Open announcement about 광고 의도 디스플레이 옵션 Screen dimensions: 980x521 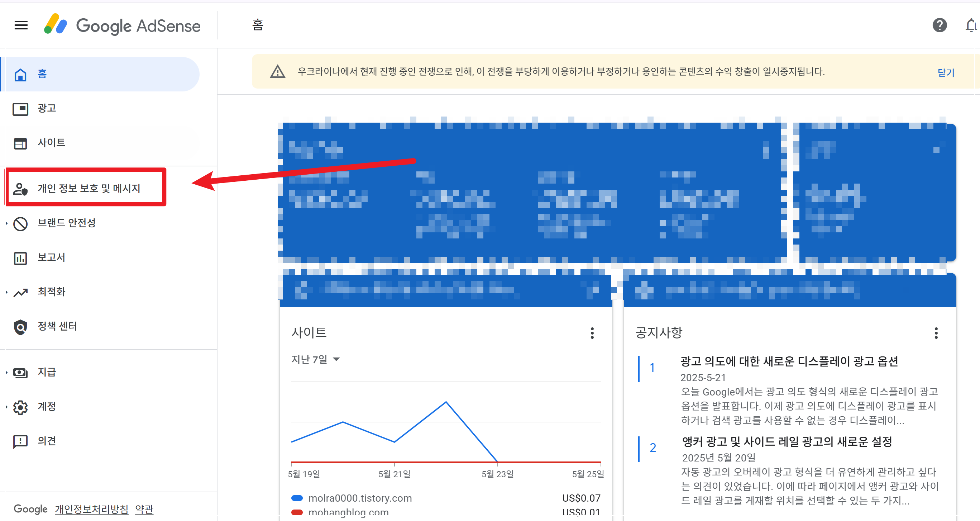point(789,361)
